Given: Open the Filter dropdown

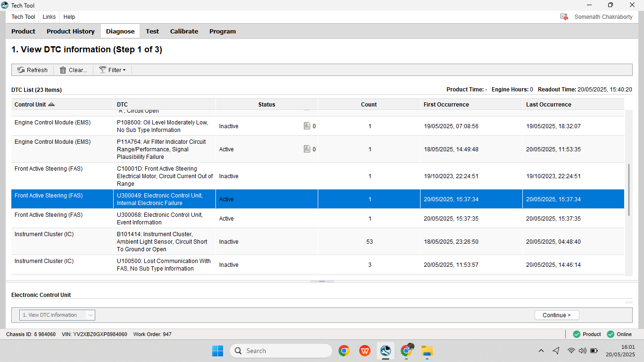Looking at the screenshot, I should (113, 70).
